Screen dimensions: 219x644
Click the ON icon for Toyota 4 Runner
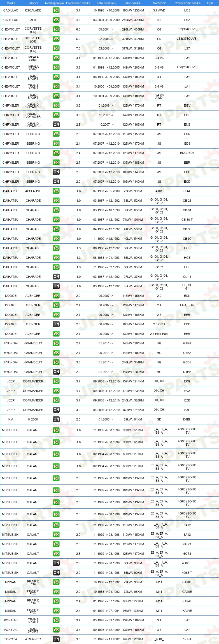[56, 639]
